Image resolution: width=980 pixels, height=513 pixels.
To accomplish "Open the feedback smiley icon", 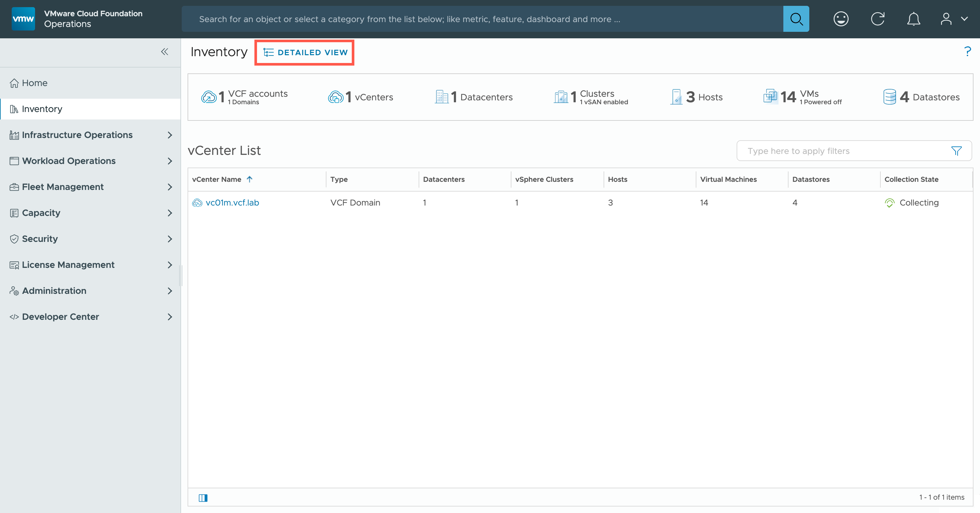I will [841, 19].
